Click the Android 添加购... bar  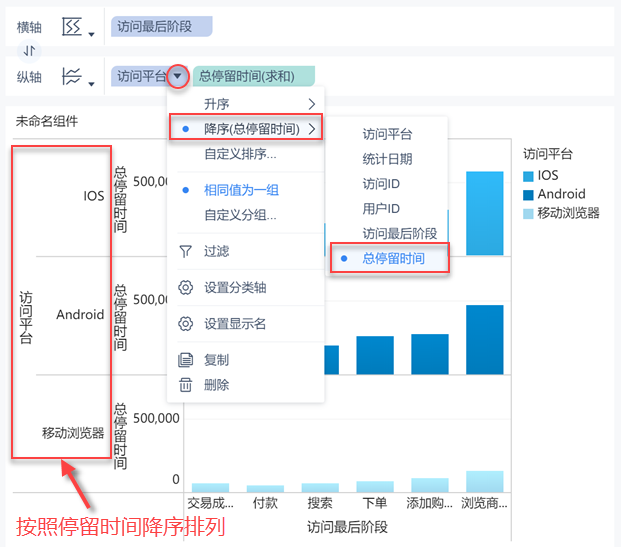point(430,354)
